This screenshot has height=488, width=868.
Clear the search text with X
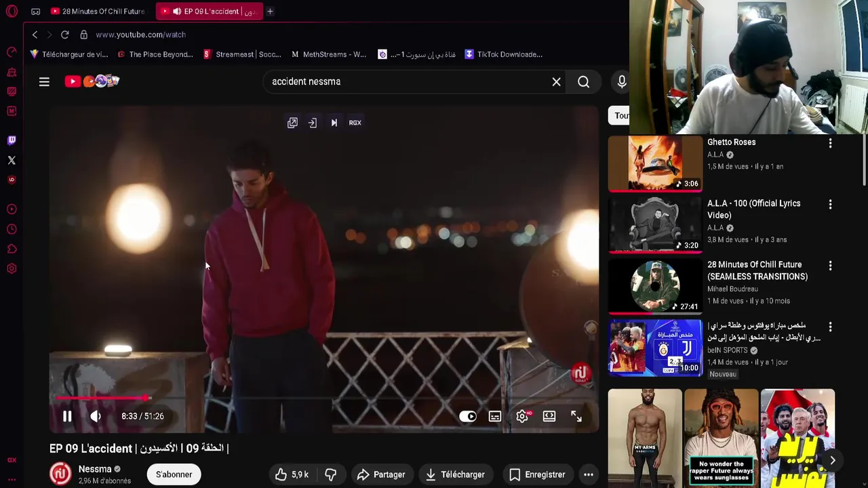(556, 82)
